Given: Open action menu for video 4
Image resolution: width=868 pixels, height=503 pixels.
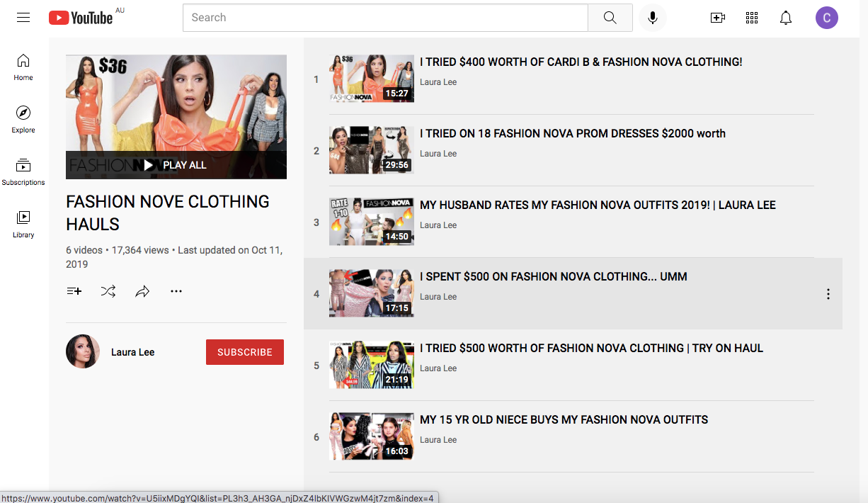Looking at the screenshot, I should 828,294.
